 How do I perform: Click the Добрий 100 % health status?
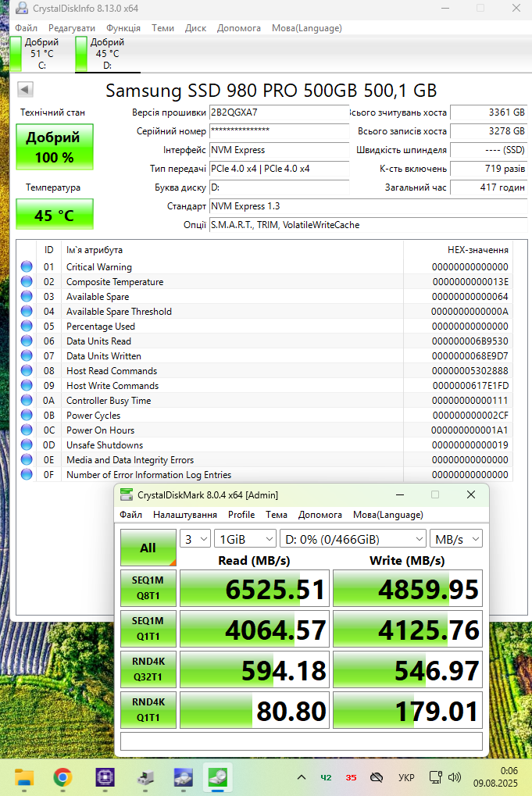click(55, 147)
